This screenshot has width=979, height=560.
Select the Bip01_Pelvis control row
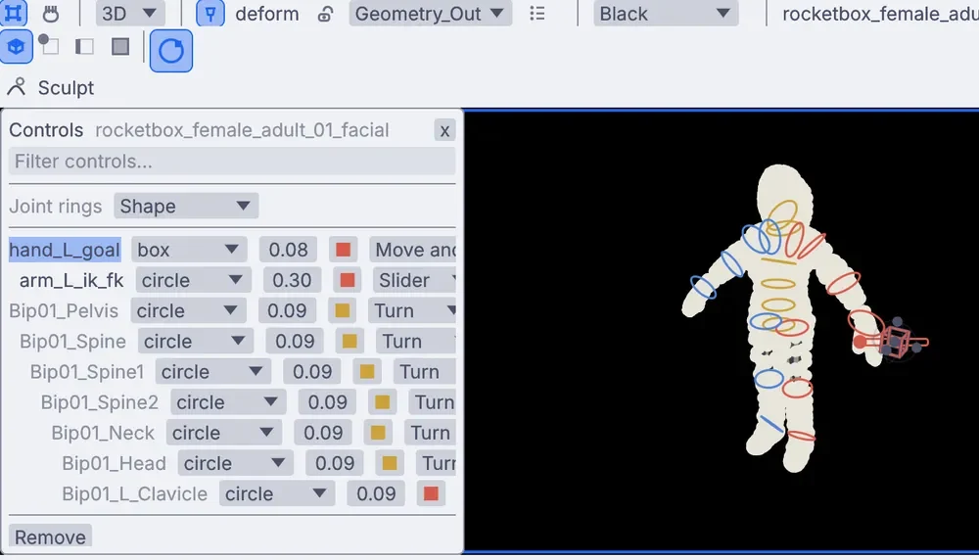[x=64, y=311]
